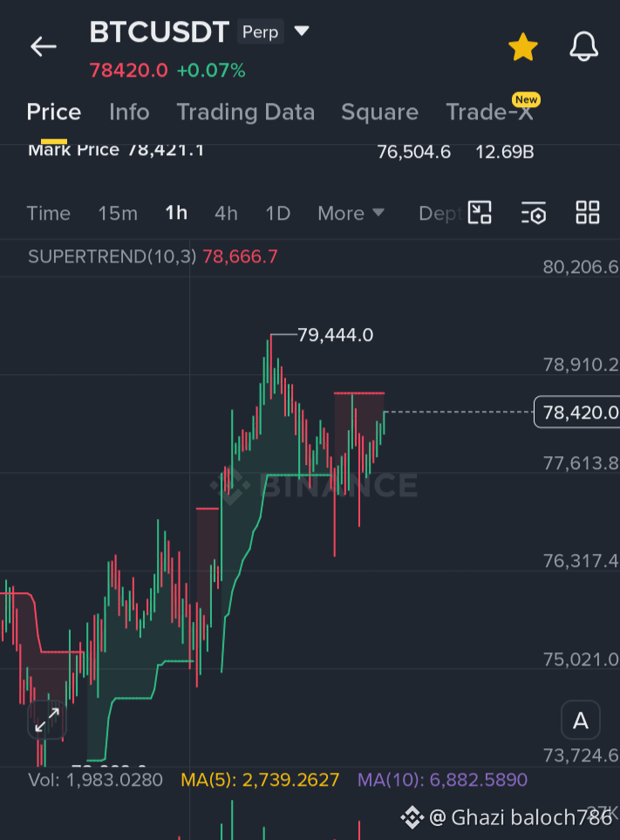
Task: Open the chart drawing tools icon
Action: point(480,213)
